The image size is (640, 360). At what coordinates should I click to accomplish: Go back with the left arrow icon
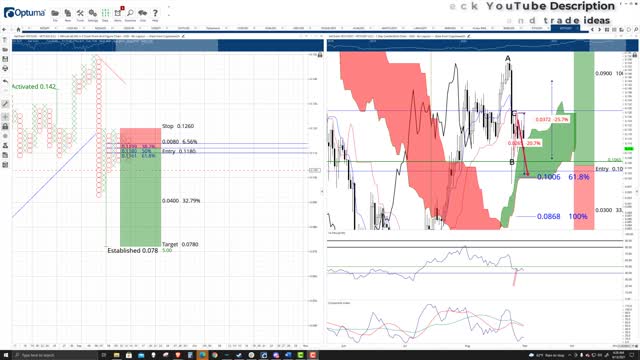tap(4, 29)
